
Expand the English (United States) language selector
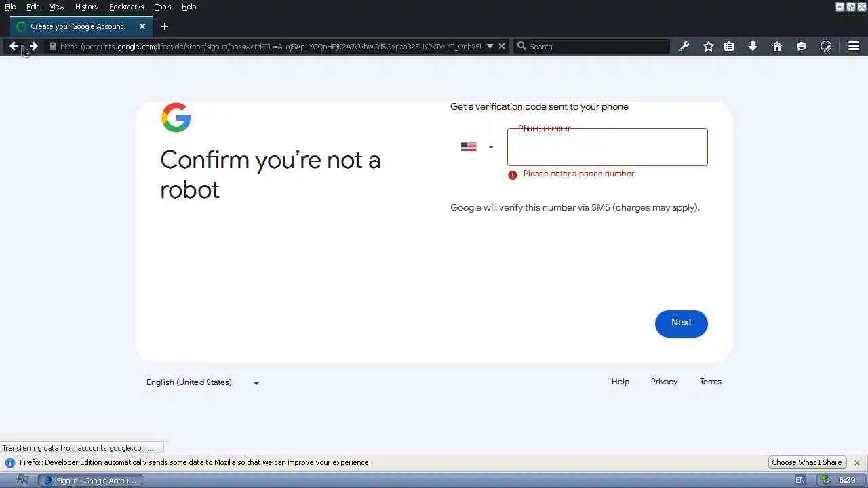202,382
